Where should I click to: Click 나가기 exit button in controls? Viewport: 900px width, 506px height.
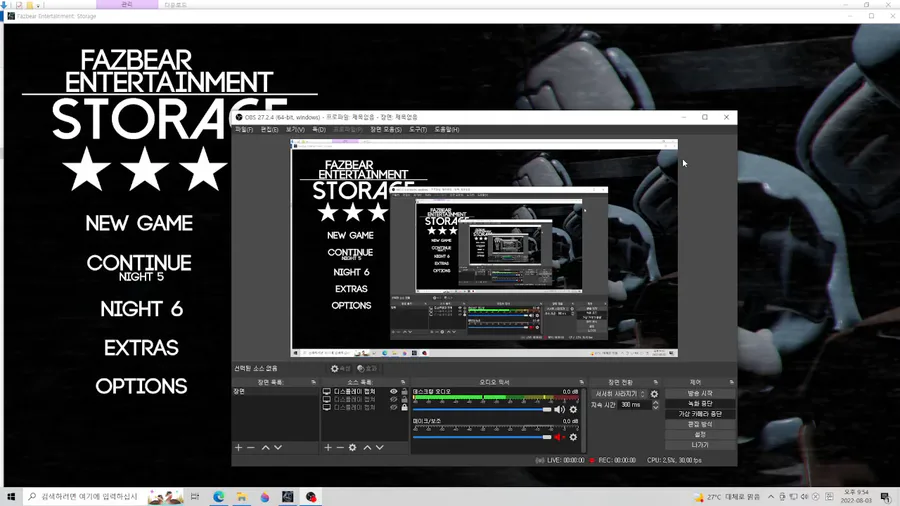tap(700, 445)
